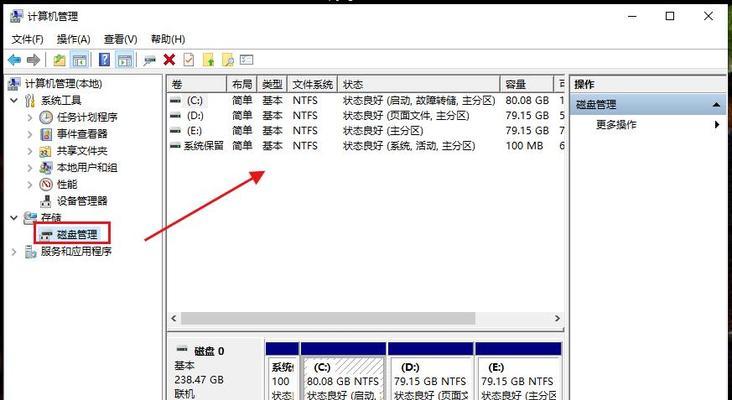Screen dimensions: 732x400
Task: Select the (C:) 80.08 GB NTFS partition block
Action: coord(344,378)
